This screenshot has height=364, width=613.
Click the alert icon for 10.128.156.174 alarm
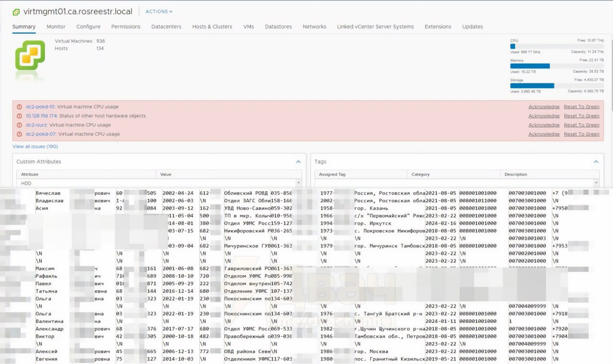pyautogui.click(x=19, y=116)
